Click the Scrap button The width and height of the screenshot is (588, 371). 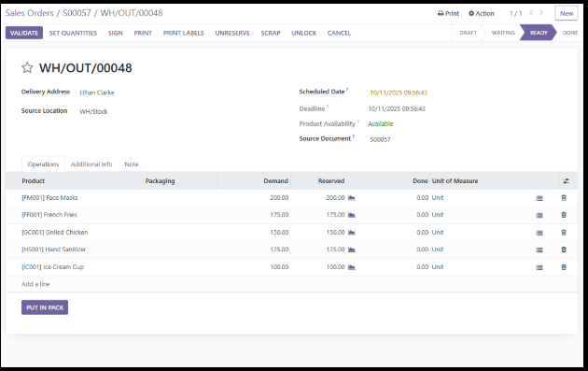(271, 33)
